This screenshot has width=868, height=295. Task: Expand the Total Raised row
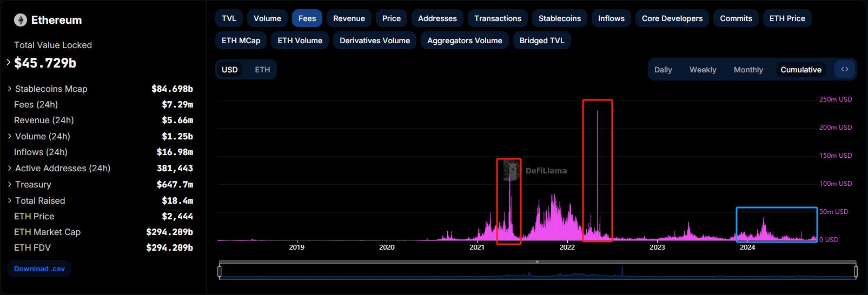tap(10, 200)
